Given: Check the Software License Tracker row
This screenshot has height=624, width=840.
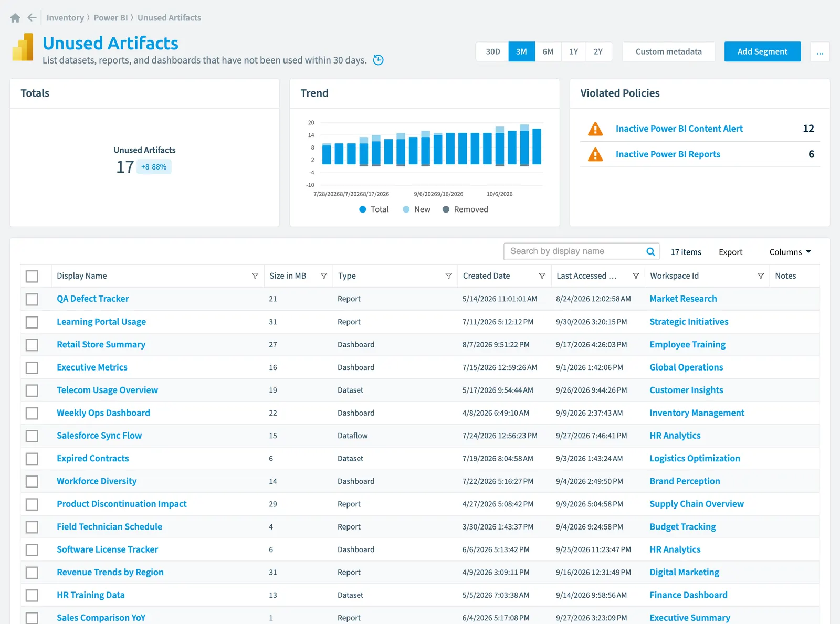Looking at the screenshot, I should (32, 549).
